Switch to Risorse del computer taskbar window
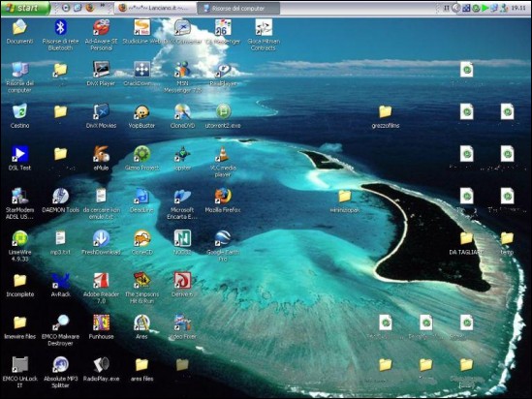Image resolution: width=532 pixels, height=399 pixels. click(x=238, y=8)
